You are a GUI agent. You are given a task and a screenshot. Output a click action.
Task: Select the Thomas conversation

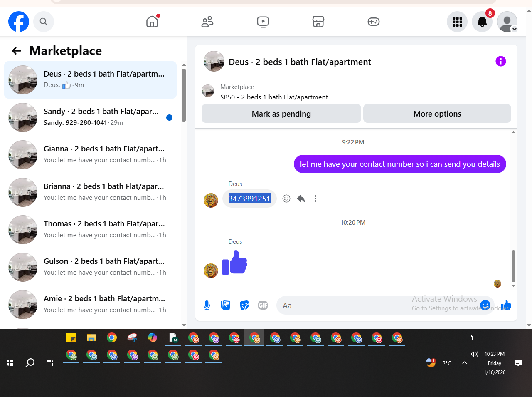[90, 230]
